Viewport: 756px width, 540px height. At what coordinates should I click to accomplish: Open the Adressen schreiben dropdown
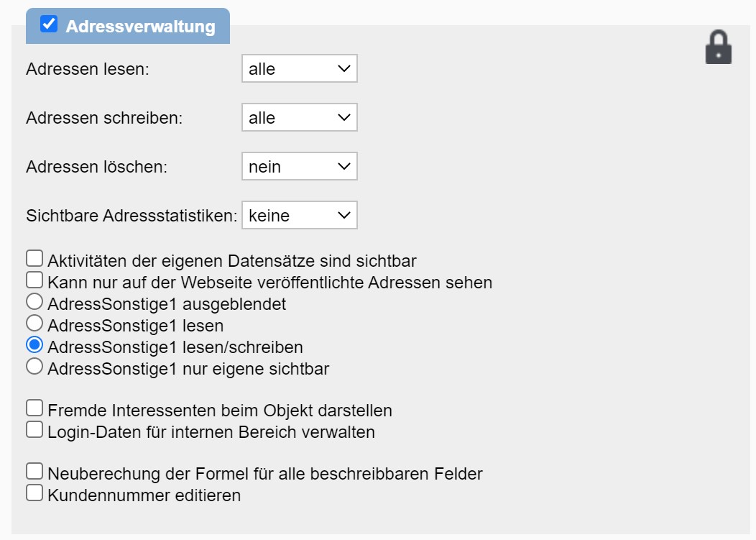(x=299, y=118)
